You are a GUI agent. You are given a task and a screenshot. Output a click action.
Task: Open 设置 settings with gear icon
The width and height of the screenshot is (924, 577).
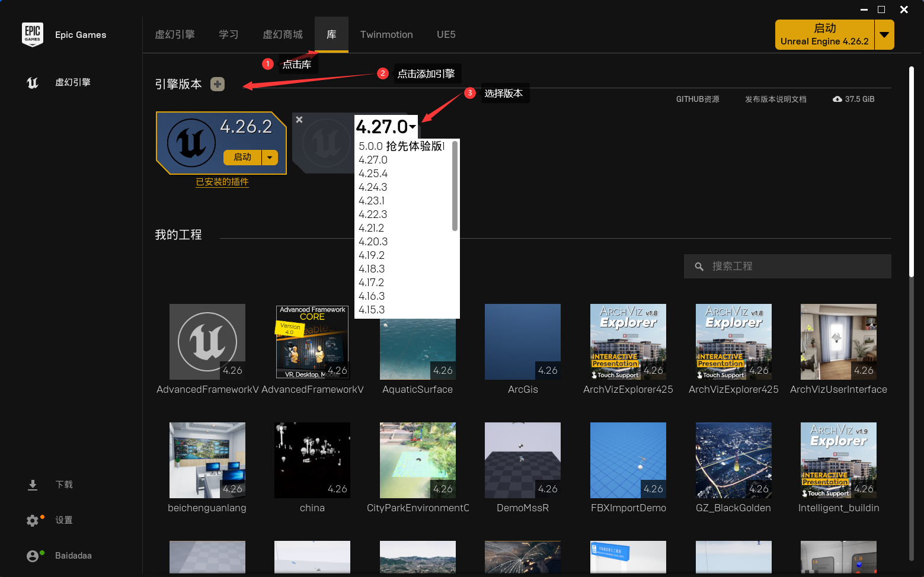click(x=50, y=520)
